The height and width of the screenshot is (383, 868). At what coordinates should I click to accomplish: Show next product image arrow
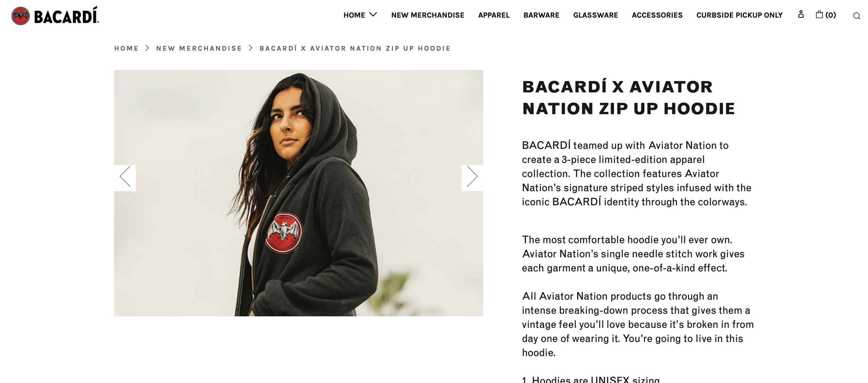point(472,177)
